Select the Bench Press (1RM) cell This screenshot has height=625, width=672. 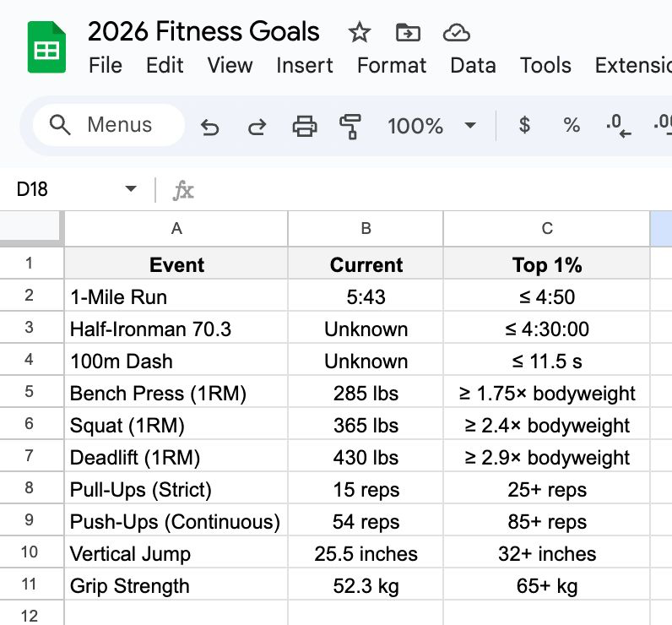point(176,392)
